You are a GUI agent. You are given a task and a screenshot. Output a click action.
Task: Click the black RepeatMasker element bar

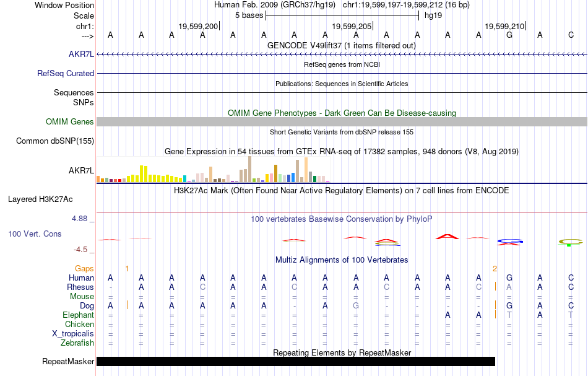click(296, 361)
